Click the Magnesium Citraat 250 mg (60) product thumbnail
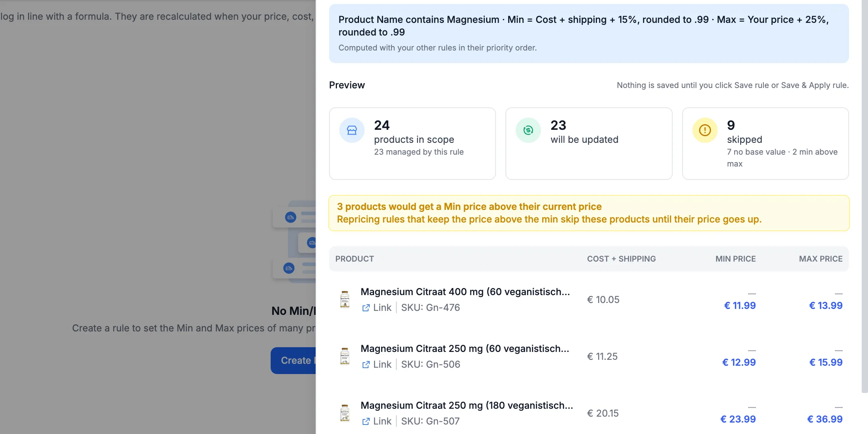This screenshot has height=434, width=868. click(345, 356)
